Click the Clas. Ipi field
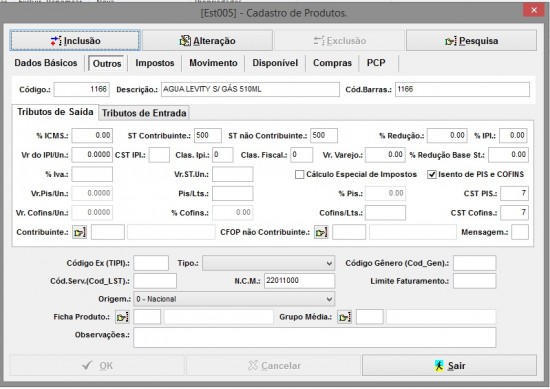Image resolution: width=550 pixels, height=389 pixels. (222, 155)
